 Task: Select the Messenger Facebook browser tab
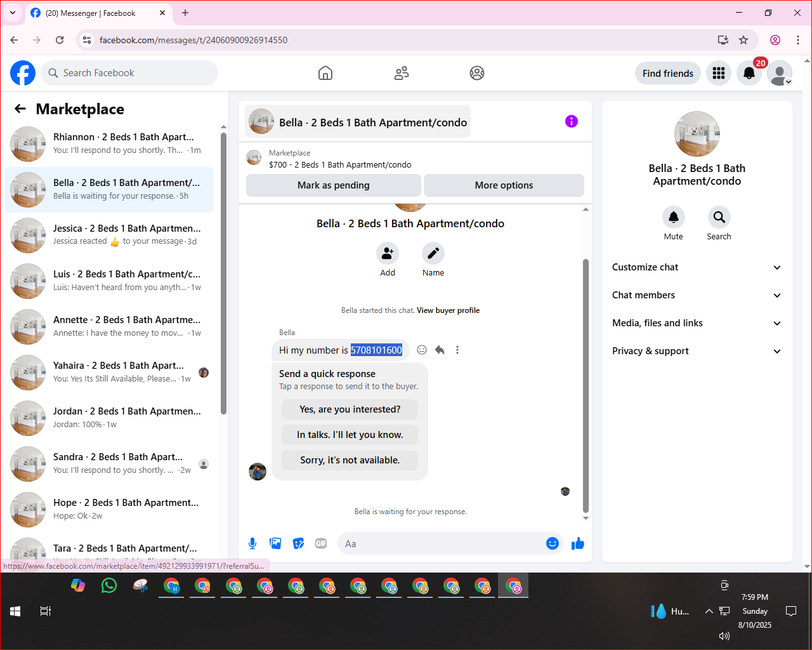tap(98, 13)
